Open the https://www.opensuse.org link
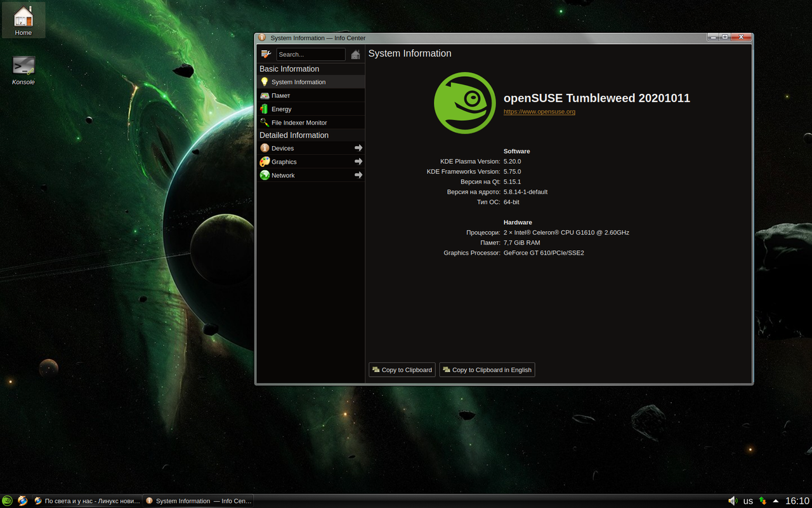Viewport: 812px width, 508px height. tap(539, 112)
